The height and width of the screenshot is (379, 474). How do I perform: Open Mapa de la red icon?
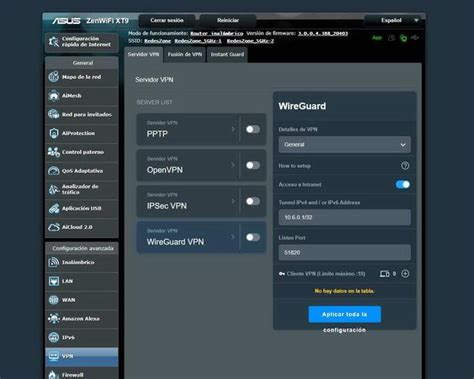pos(54,77)
